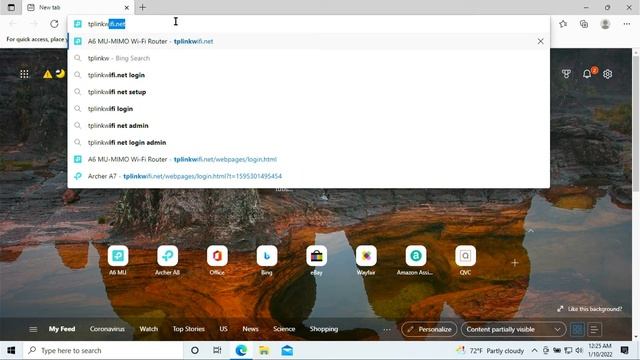Close the New tab tab
The width and height of the screenshot is (640, 360).
[x=127, y=7]
